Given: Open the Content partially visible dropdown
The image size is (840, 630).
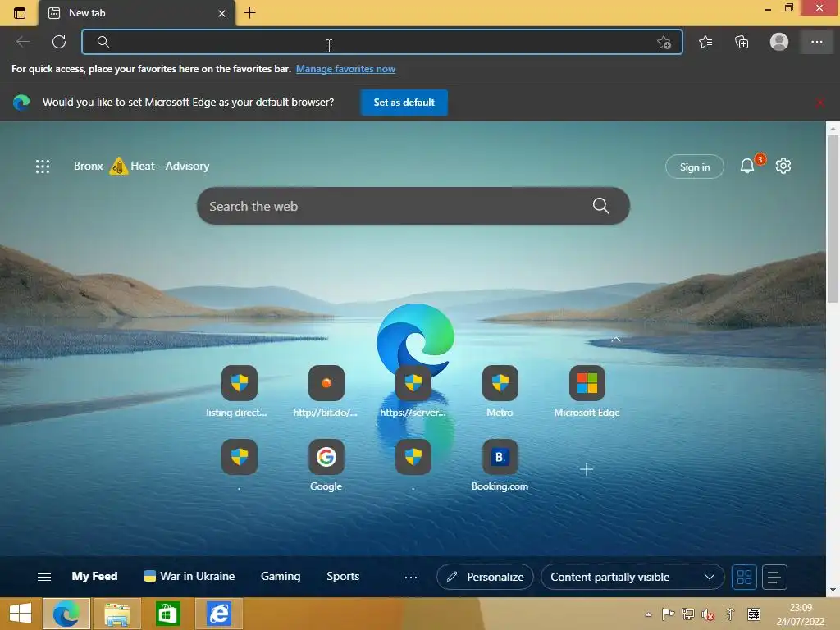Looking at the screenshot, I should 632,577.
